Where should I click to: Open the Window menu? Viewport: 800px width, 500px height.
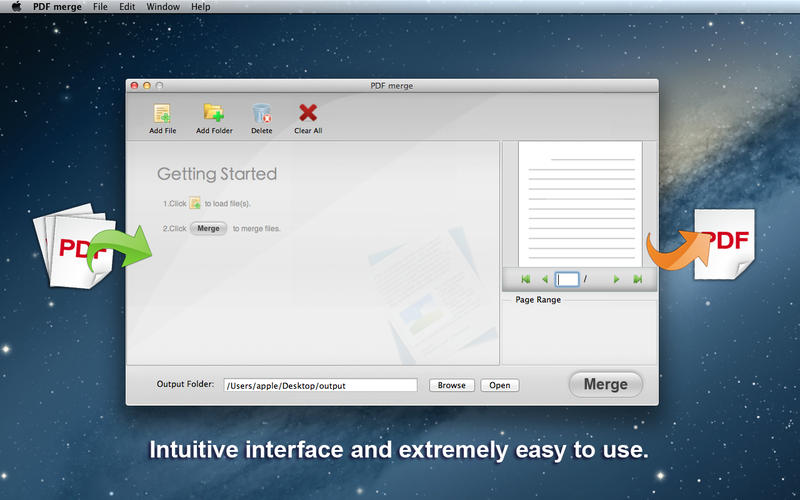[x=163, y=7]
